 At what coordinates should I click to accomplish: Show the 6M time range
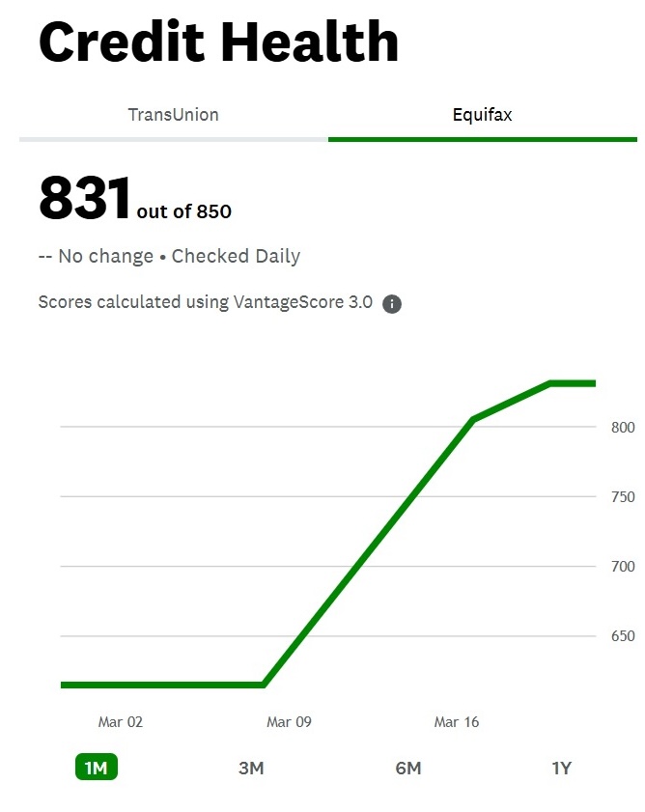coord(408,768)
